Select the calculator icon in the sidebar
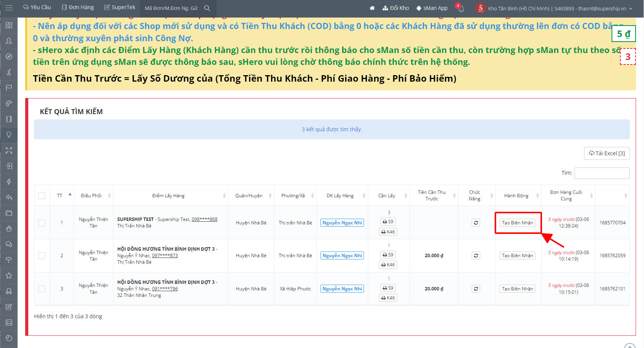644x348 pixels. (9, 322)
